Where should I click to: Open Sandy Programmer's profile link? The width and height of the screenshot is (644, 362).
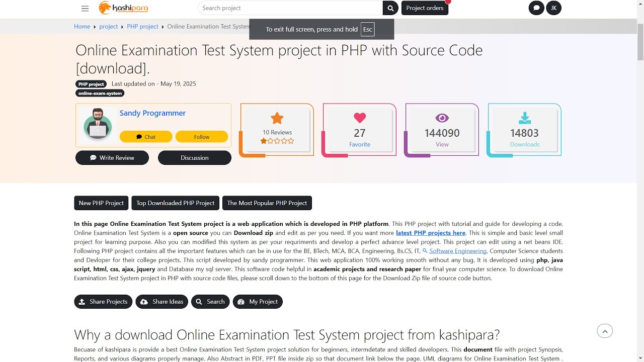(x=152, y=113)
